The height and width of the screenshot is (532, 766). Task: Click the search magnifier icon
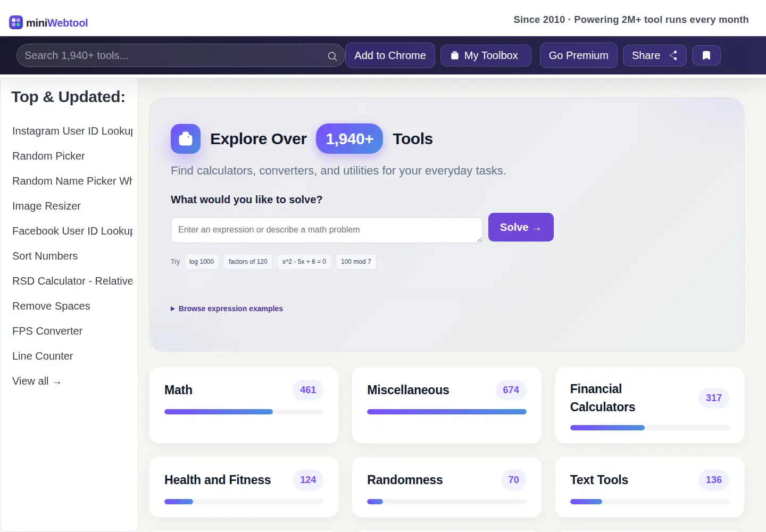[x=332, y=56]
